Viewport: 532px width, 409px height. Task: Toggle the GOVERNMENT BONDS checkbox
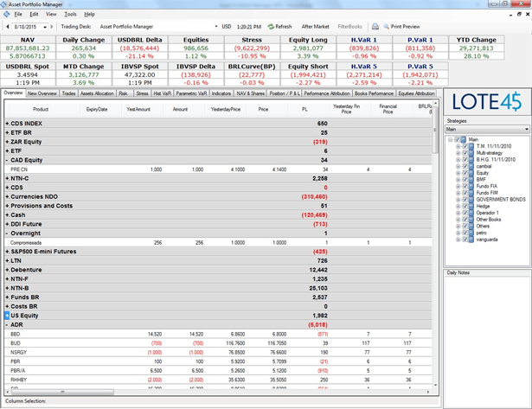465,199
